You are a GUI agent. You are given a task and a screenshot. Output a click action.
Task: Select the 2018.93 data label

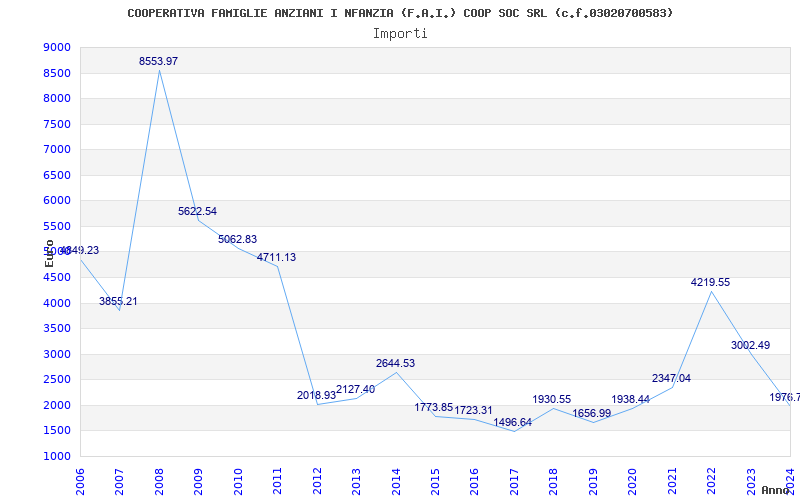[x=316, y=395]
